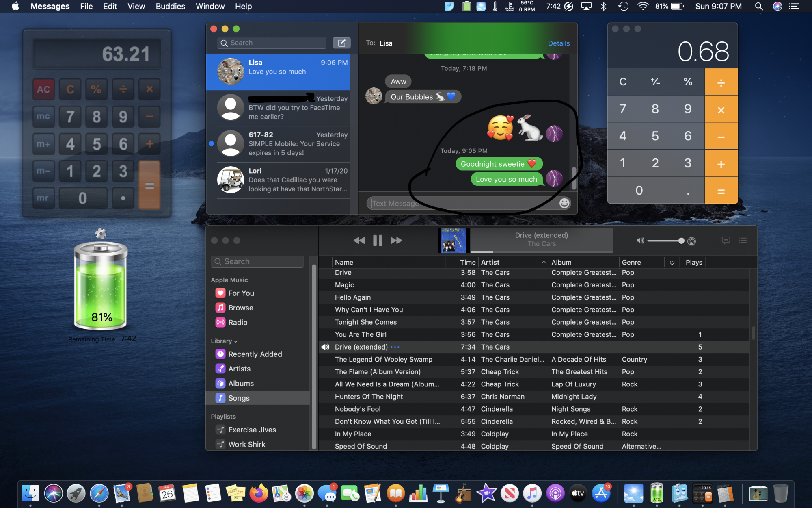The image size is (812, 508).
Task: Open Firefox from the Dock
Action: 259,493
